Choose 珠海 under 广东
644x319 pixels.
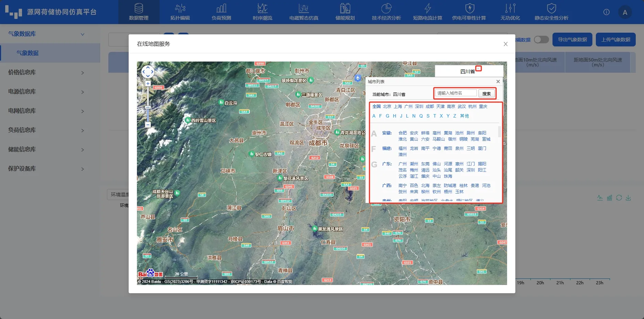pos(448,176)
